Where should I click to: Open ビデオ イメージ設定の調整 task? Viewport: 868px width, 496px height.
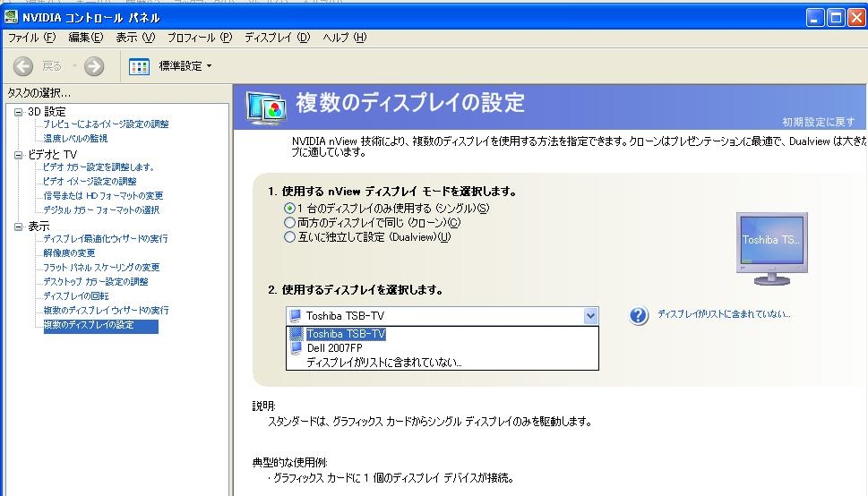pyautogui.click(x=90, y=182)
